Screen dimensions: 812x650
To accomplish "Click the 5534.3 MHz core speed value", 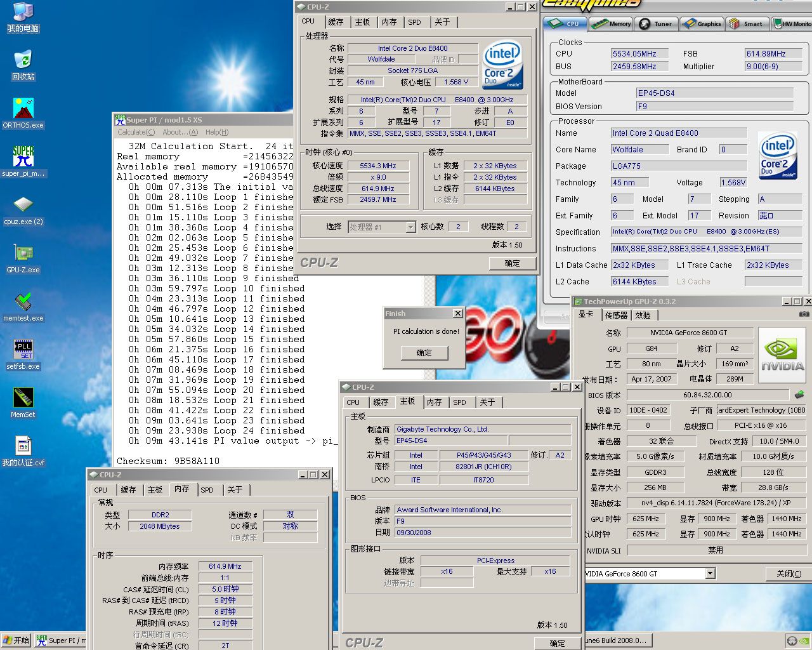I will 378,166.
